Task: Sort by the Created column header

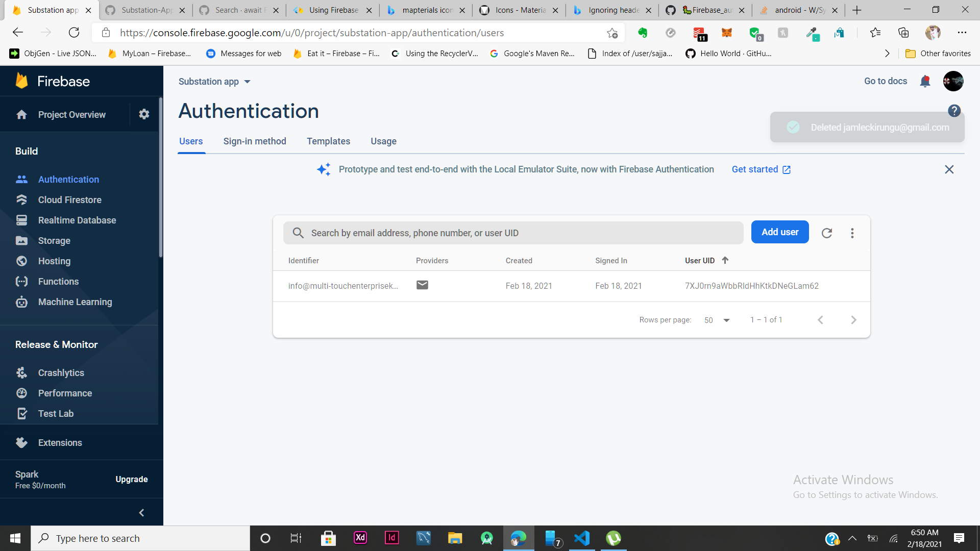Action: 519,261
